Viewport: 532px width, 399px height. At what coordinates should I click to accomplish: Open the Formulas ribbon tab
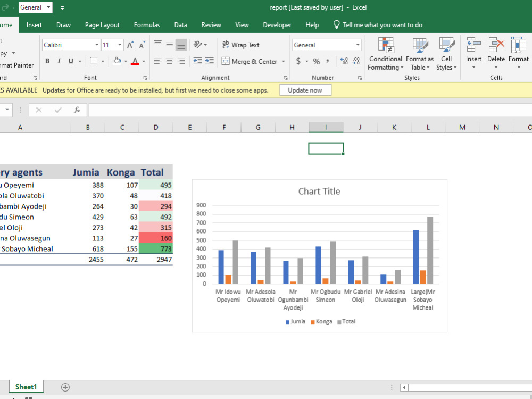pyautogui.click(x=147, y=25)
